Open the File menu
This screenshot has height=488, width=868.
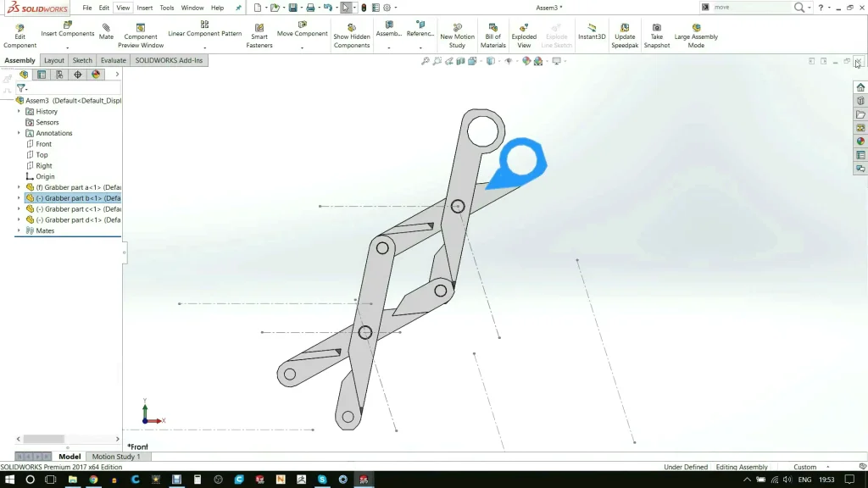[87, 8]
